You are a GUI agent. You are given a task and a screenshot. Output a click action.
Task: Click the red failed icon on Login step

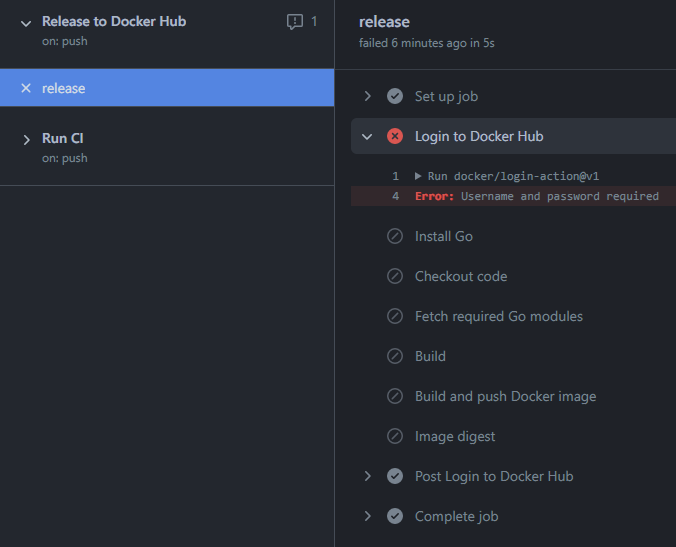tap(395, 136)
